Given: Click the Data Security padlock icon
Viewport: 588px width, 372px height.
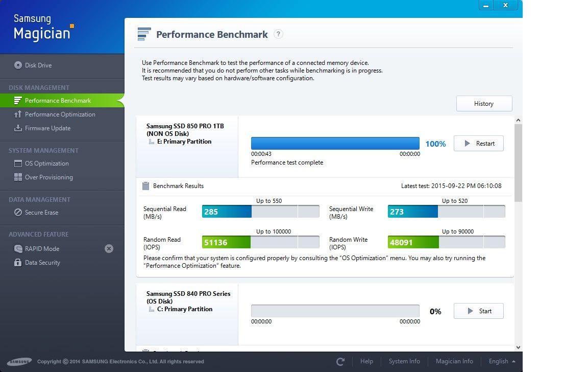Looking at the screenshot, I should point(18,262).
